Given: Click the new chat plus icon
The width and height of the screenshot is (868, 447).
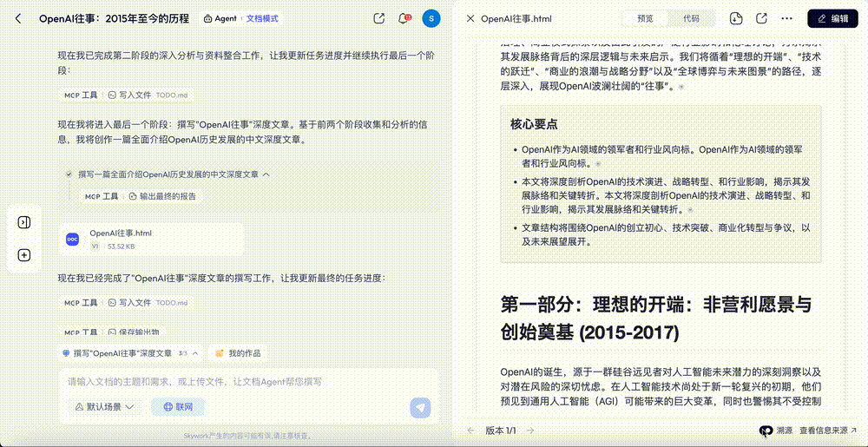Looking at the screenshot, I should pyautogui.click(x=23, y=255).
